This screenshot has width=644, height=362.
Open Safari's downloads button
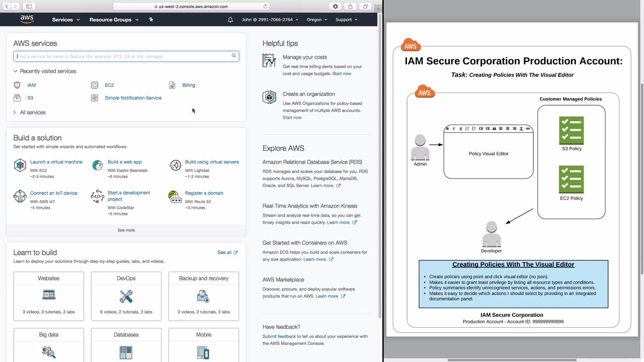click(336, 7)
